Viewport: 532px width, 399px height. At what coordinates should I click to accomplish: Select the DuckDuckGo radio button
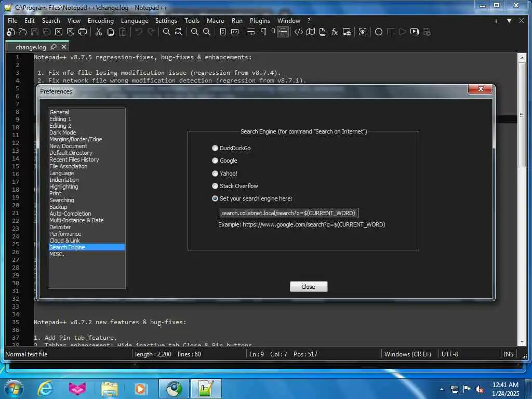(215, 148)
